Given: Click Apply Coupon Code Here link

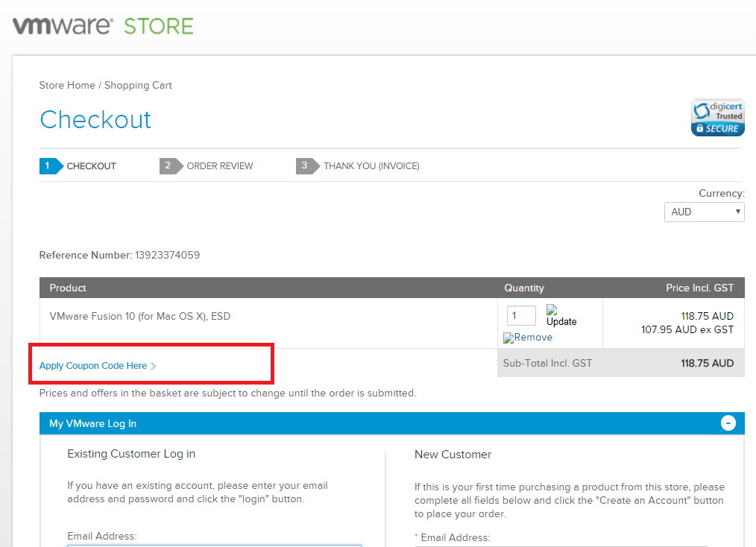Looking at the screenshot, I should point(93,366).
